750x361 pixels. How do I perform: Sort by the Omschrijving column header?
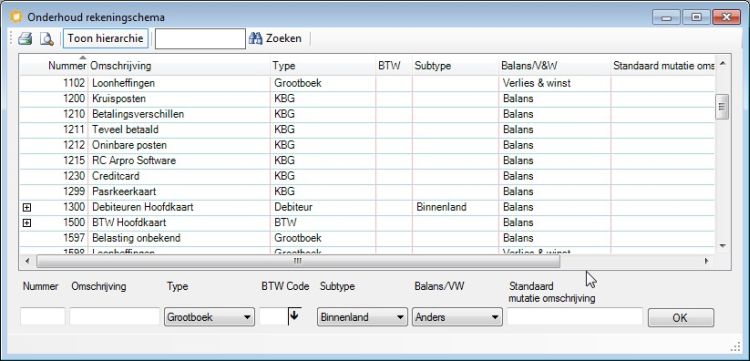point(121,66)
